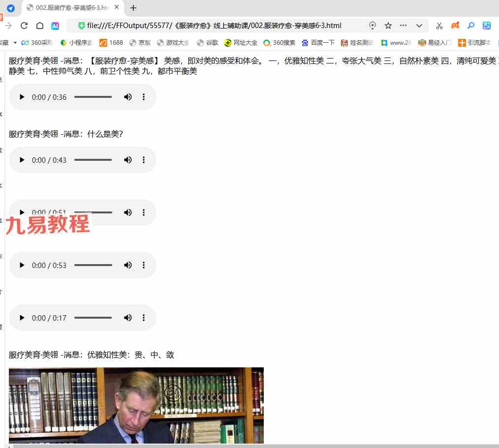Seek on the 0:36 audio progress bar

tap(93, 97)
